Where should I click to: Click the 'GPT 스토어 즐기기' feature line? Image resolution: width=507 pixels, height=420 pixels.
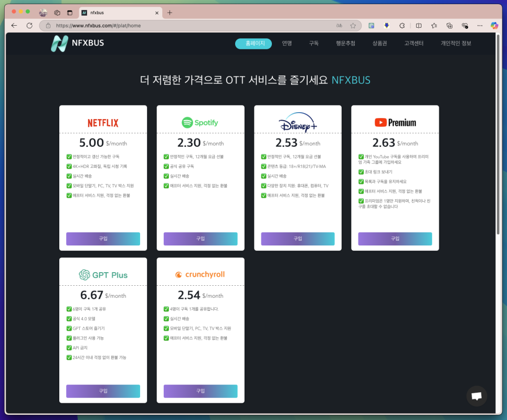(86, 328)
